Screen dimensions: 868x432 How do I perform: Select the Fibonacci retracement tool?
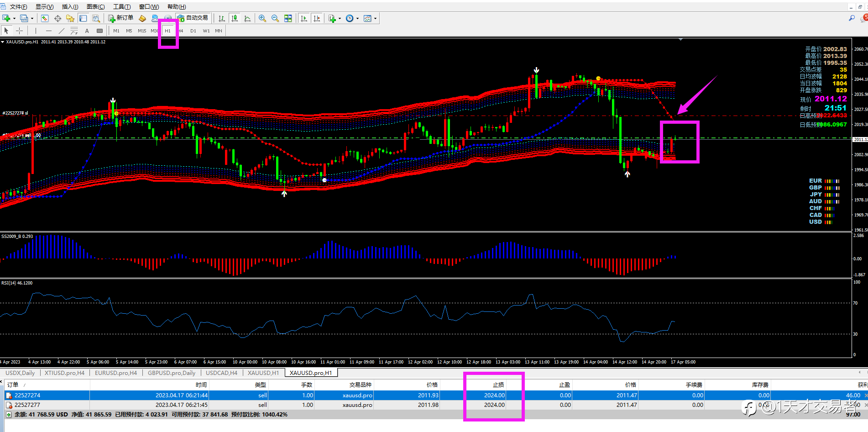coord(74,31)
